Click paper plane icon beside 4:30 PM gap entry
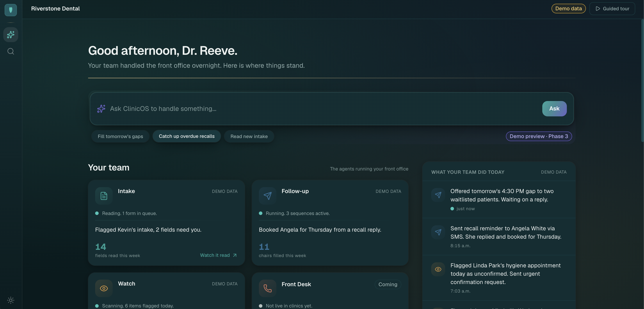 [438, 195]
